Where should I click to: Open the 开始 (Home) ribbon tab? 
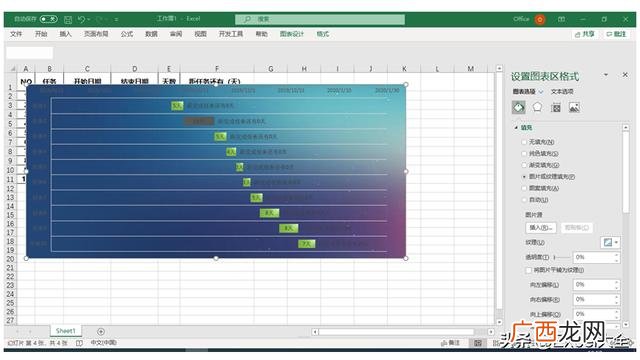pos(41,34)
